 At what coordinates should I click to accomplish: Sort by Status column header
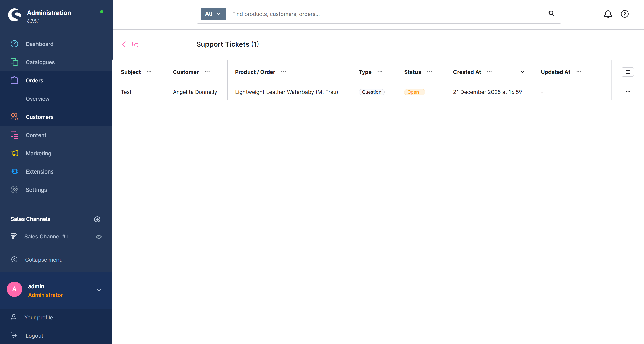pos(412,72)
